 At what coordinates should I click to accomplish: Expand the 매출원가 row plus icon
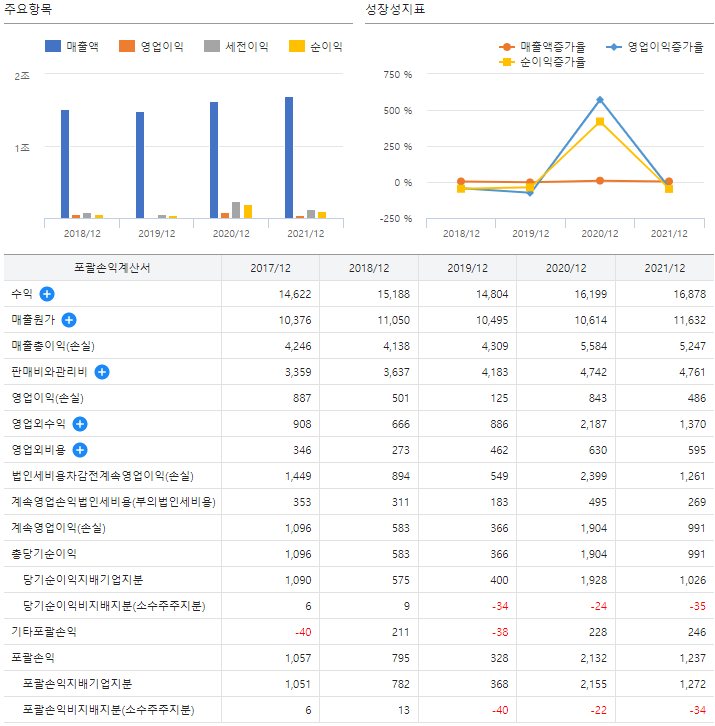coord(69,320)
